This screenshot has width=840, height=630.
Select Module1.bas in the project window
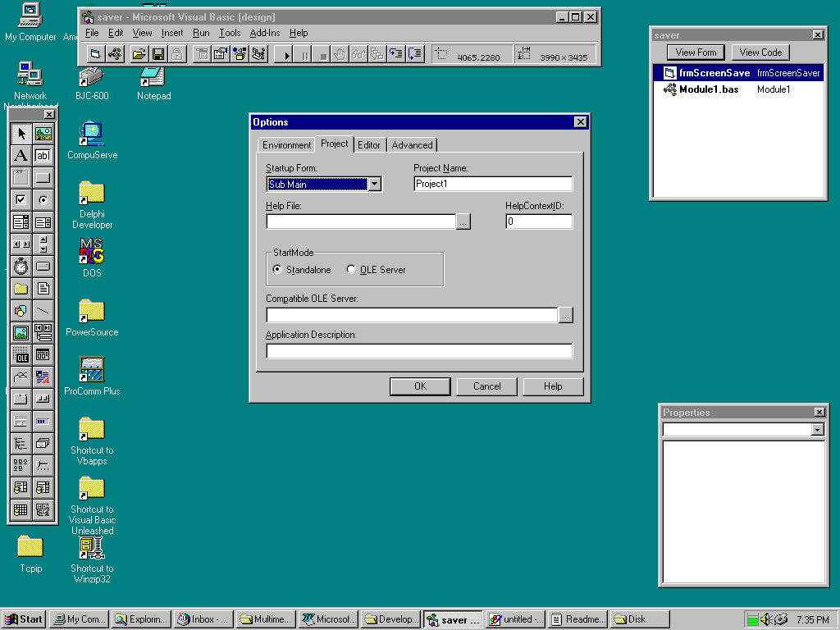[x=708, y=89]
